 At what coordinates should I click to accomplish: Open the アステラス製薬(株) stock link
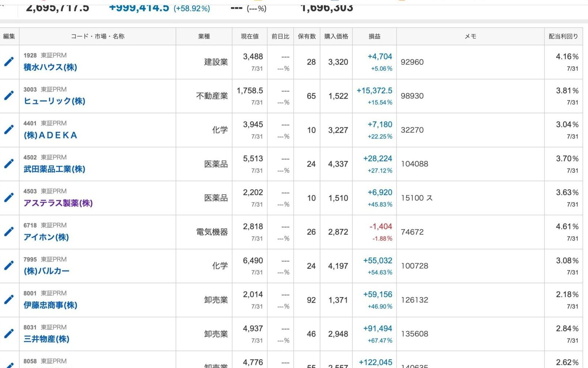58,203
